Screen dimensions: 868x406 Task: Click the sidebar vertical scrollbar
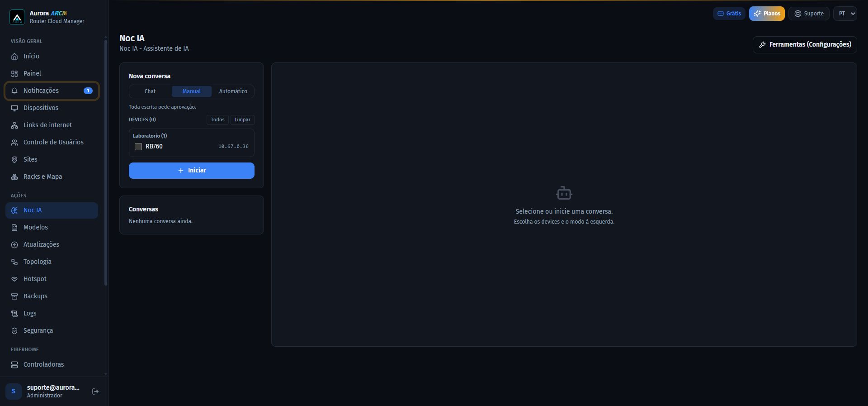(106, 163)
